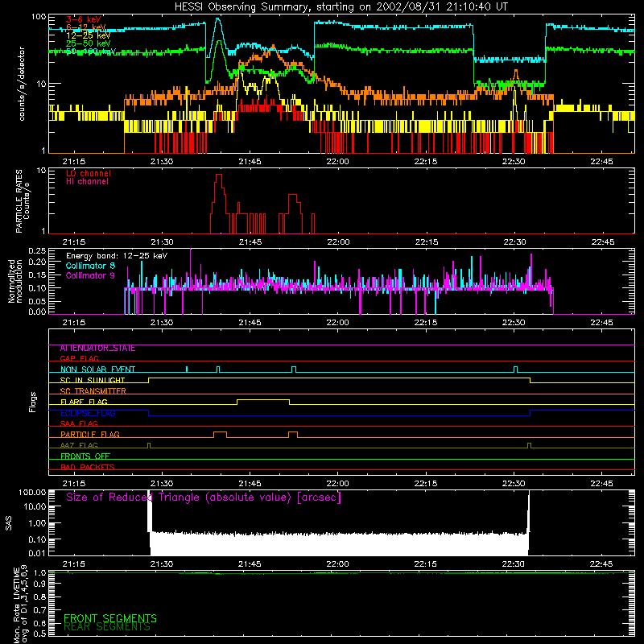The image size is (644, 644).
Task: Click the HESSI Observing Summary title text
Action: (x=341, y=7)
